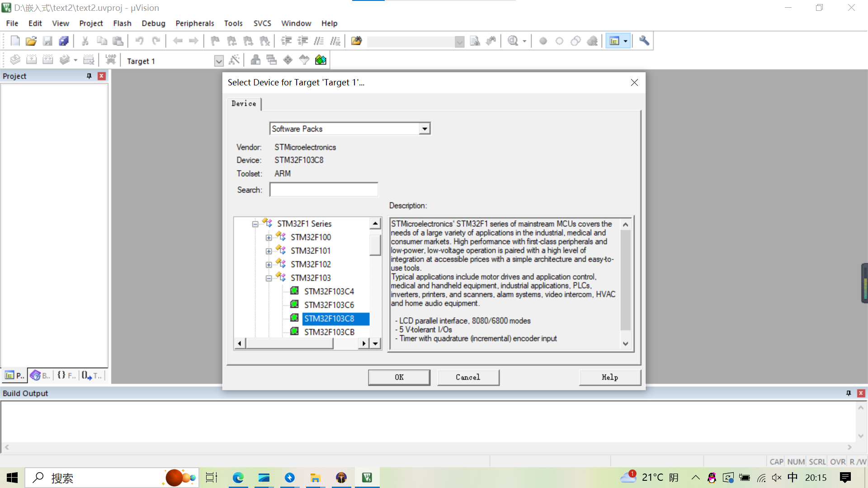Click the device Search input field
This screenshot has width=868, height=488.
(x=324, y=190)
